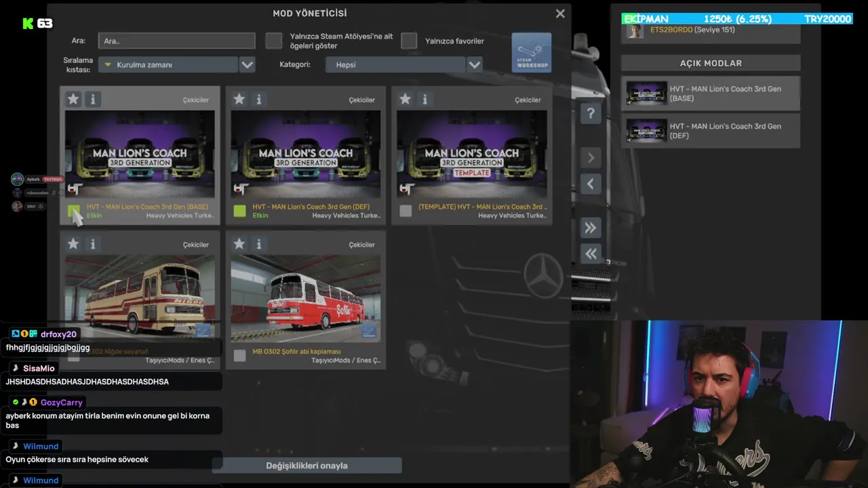868x488 pixels.
Task: Open the Steam Workshop button
Action: [x=532, y=53]
